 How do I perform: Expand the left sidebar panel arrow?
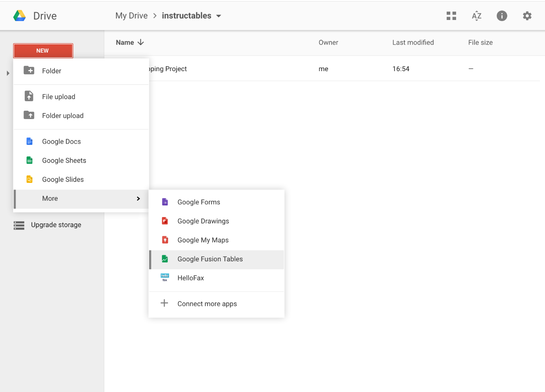[8, 73]
